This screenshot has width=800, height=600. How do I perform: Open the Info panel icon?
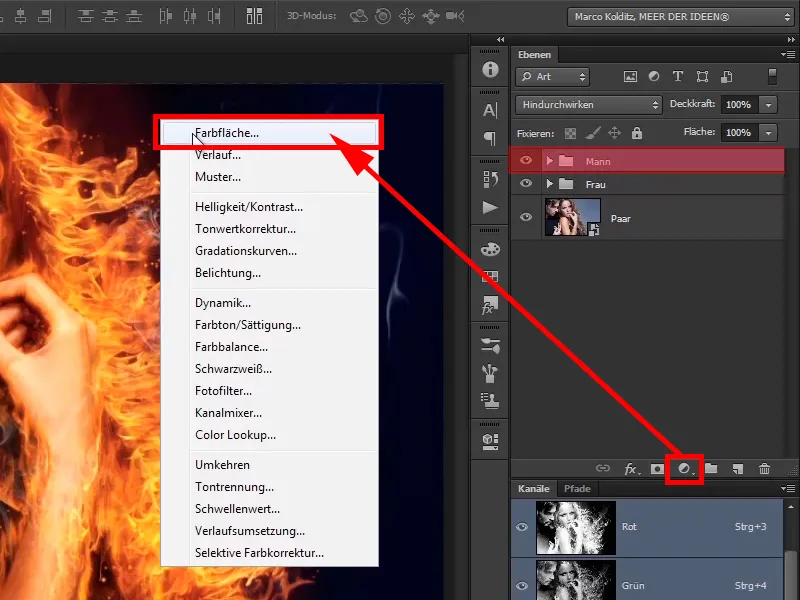click(490, 69)
